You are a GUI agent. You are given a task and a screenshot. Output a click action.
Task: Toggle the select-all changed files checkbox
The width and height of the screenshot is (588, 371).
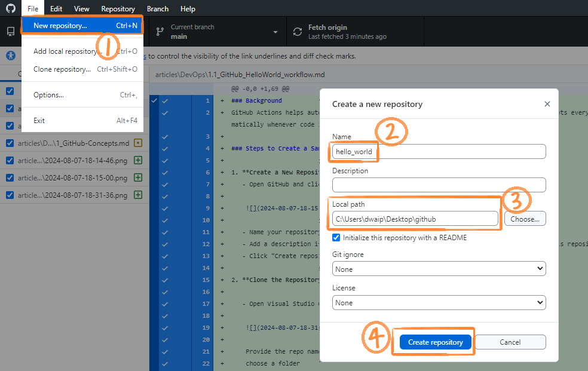point(10,91)
